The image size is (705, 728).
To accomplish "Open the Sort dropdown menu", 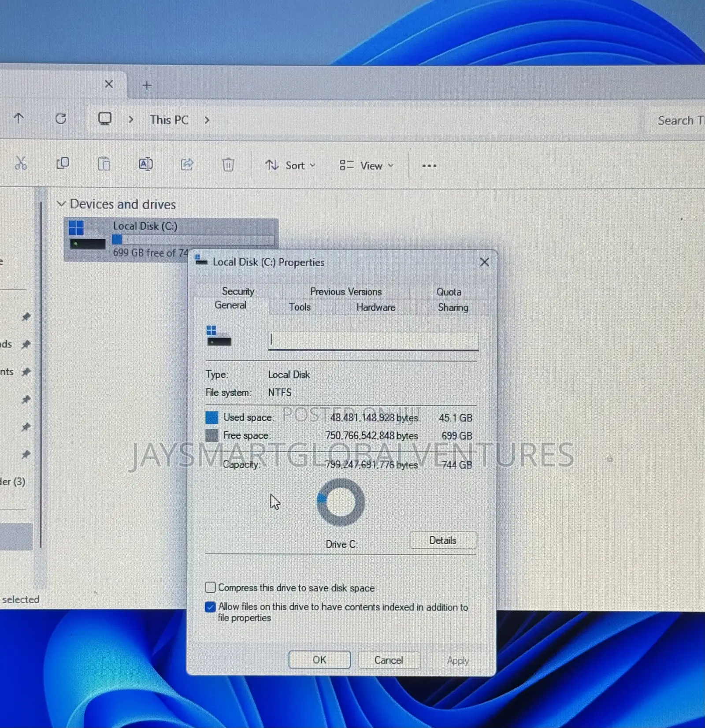I will pyautogui.click(x=290, y=166).
